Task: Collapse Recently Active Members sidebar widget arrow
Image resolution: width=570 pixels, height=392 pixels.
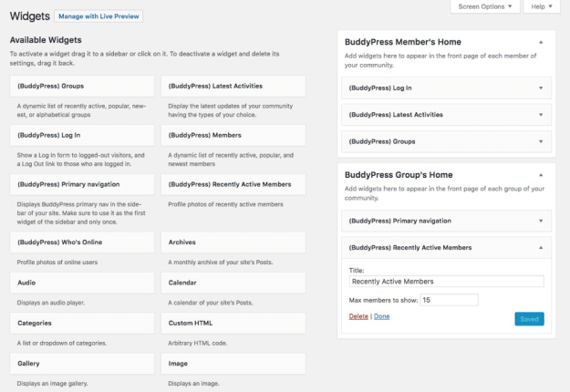Action: click(x=541, y=248)
